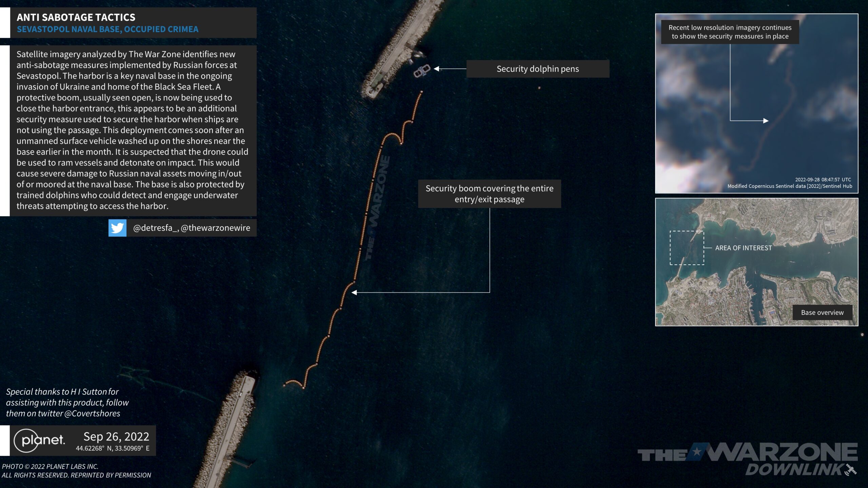Click the @Covertshores thanks note

(x=67, y=402)
